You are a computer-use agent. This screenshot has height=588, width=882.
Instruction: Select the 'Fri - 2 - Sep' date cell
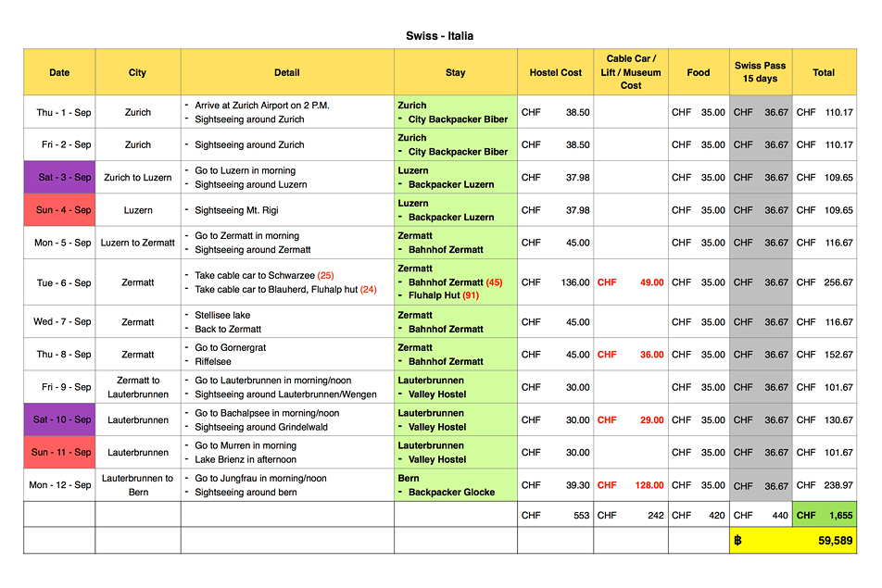[x=59, y=144]
